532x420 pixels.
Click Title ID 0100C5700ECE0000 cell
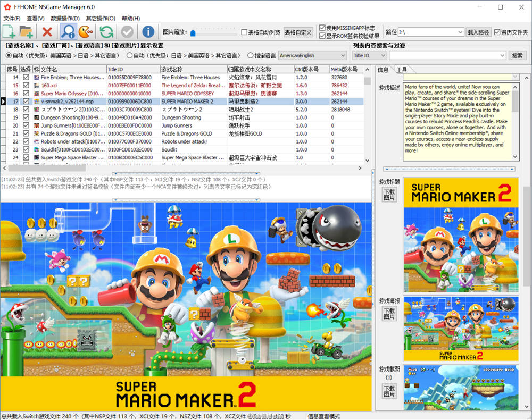pos(134,133)
